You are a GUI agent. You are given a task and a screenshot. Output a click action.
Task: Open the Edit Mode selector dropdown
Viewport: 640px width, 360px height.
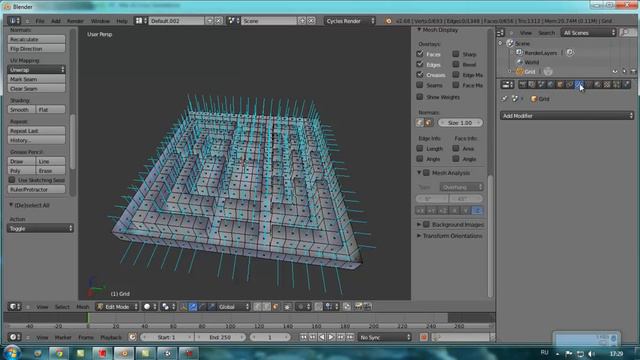click(117, 307)
